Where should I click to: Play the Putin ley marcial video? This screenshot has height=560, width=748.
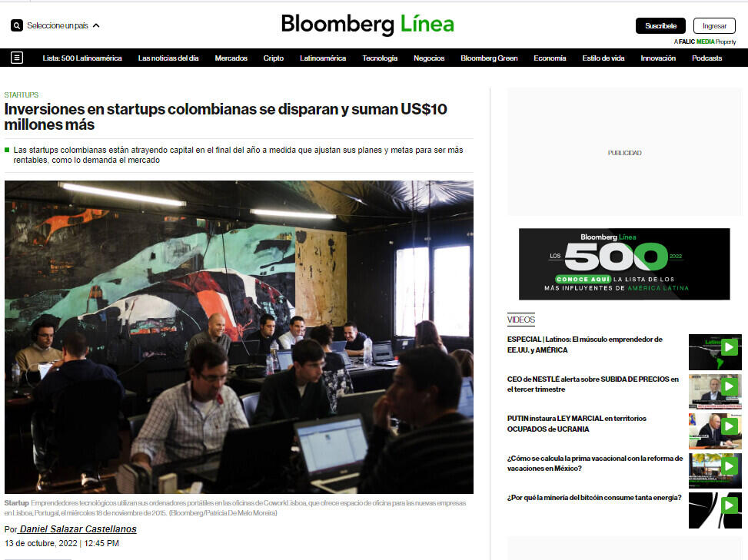point(715,431)
